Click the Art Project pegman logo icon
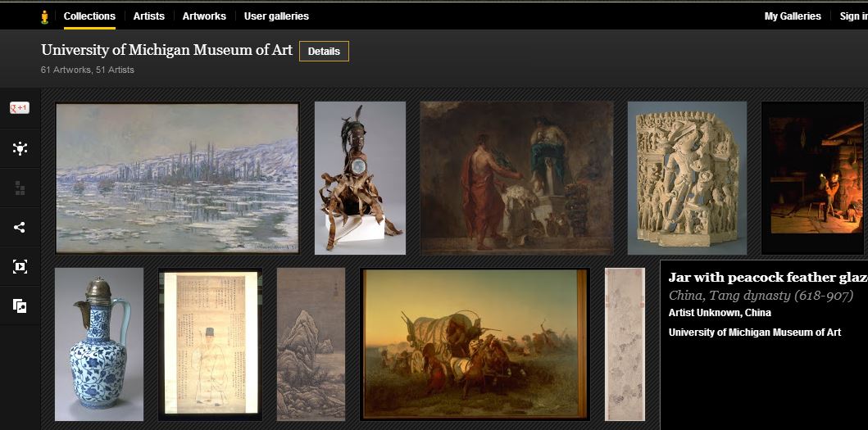The image size is (868, 430). click(45, 17)
